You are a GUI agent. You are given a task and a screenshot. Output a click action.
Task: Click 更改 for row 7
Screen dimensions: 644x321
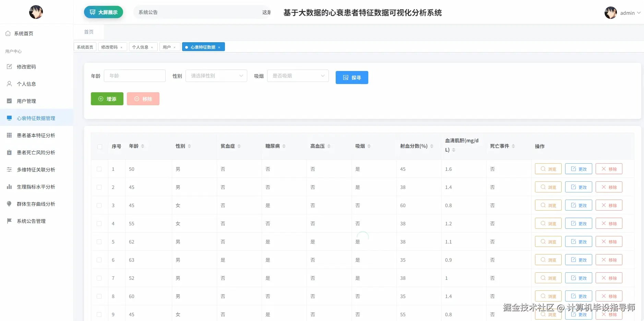[x=579, y=278]
